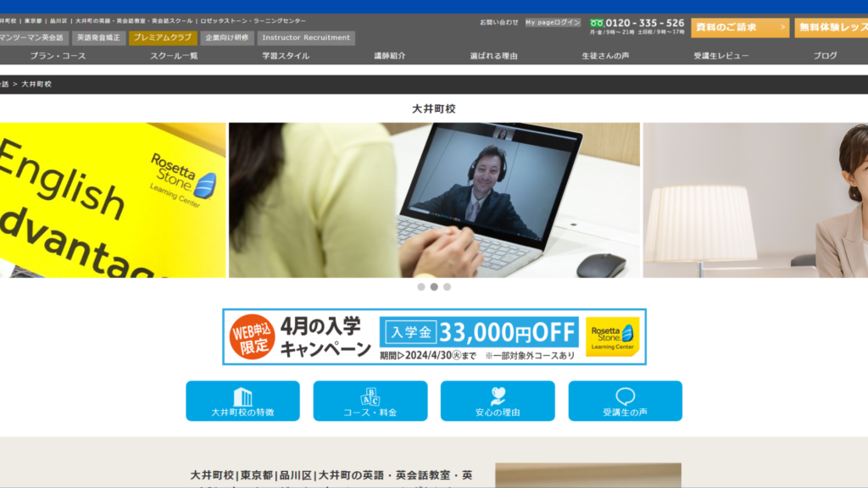868x488 pixels.
Task: Click the マンツーマン英会話 tab
Action: pos(32,37)
